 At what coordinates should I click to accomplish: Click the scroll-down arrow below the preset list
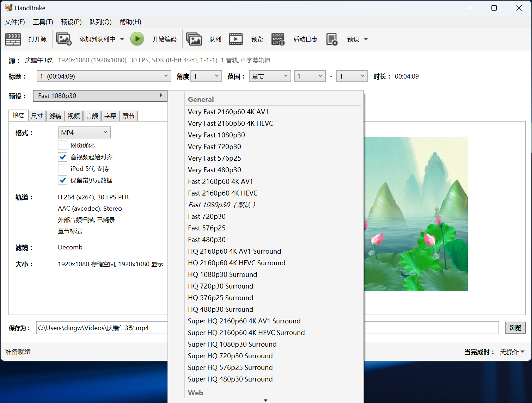pyautogui.click(x=265, y=400)
